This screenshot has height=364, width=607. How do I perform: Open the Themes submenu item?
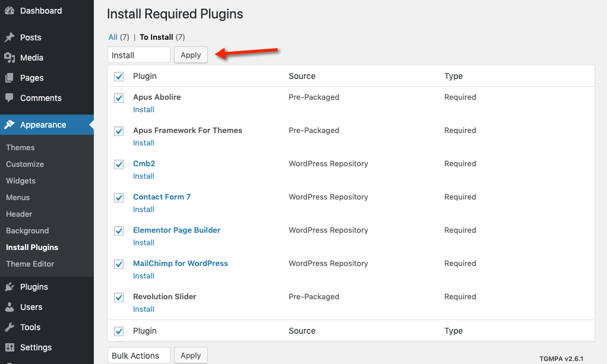pyautogui.click(x=20, y=147)
